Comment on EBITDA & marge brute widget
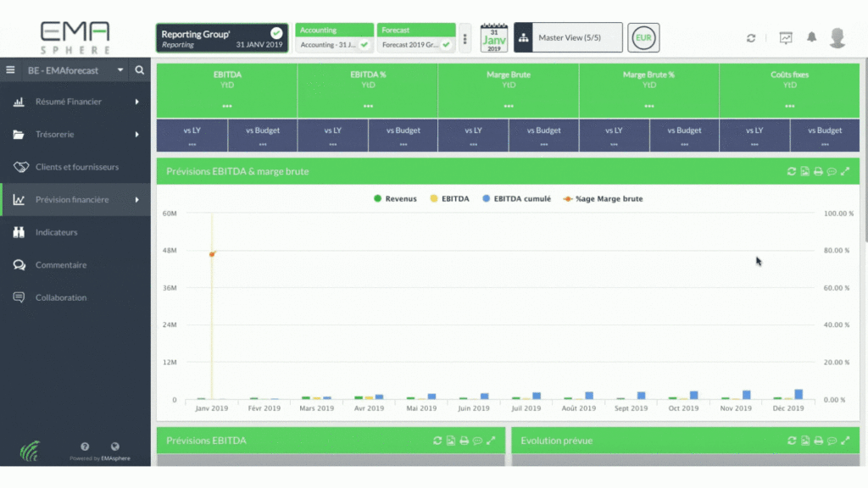 [832, 172]
